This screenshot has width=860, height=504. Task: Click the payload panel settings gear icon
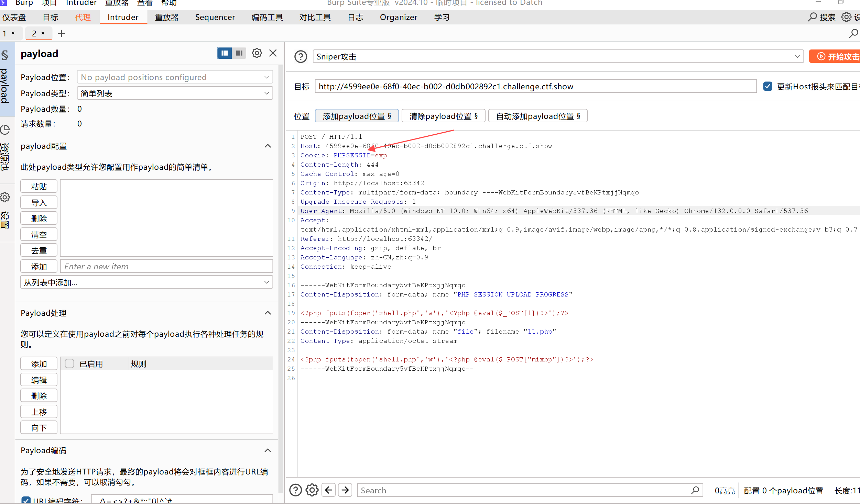(x=257, y=53)
